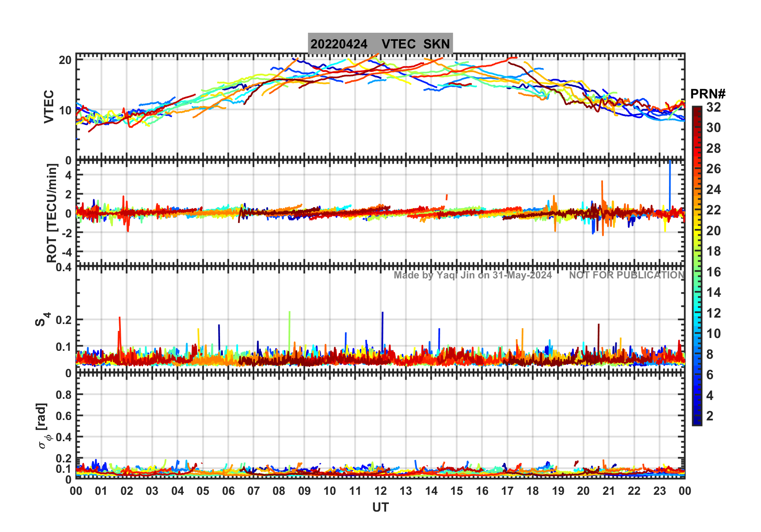Screen dimensions: 761x532
Task: Click x-axis tick label 12
Action: (380, 491)
